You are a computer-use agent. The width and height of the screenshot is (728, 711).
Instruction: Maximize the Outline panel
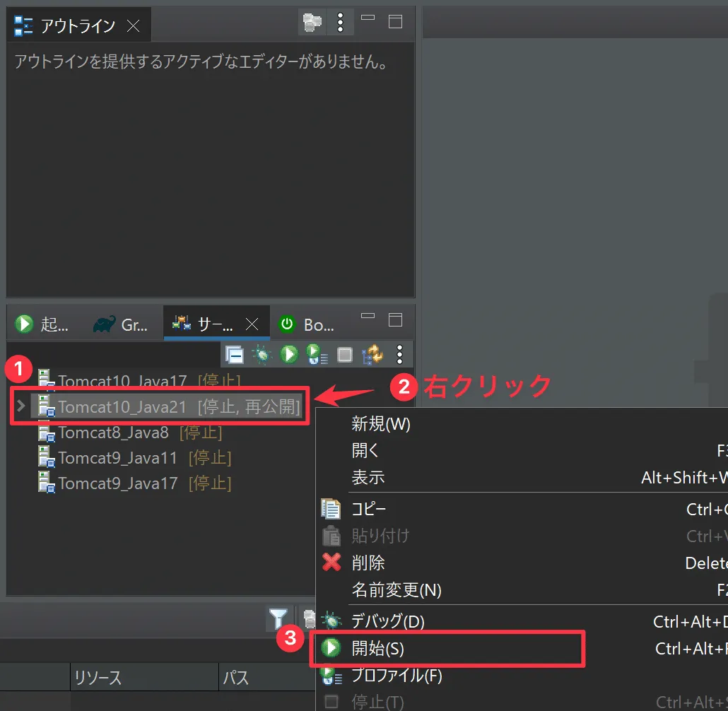tap(395, 21)
